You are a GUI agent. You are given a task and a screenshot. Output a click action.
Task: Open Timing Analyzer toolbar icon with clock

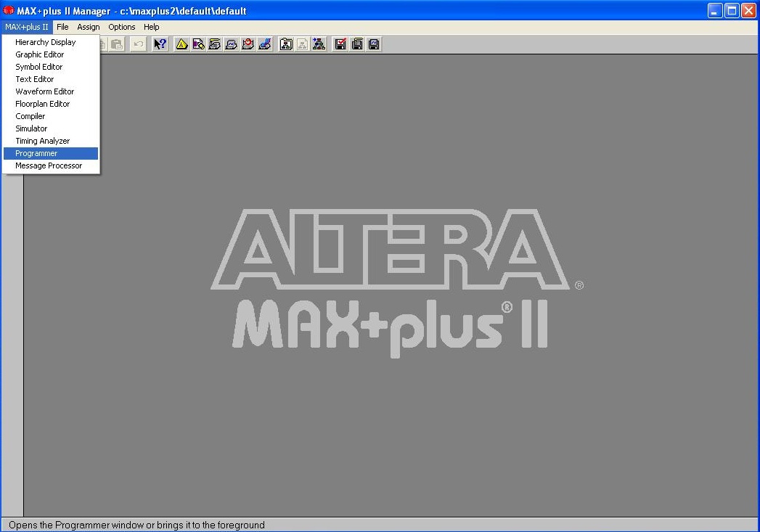248,44
